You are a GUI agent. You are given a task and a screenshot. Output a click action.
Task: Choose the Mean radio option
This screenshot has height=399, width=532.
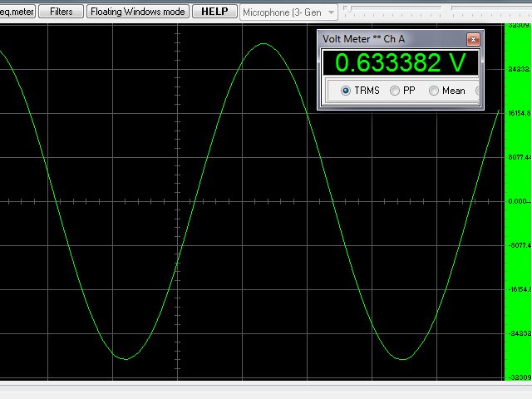point(434,91)
